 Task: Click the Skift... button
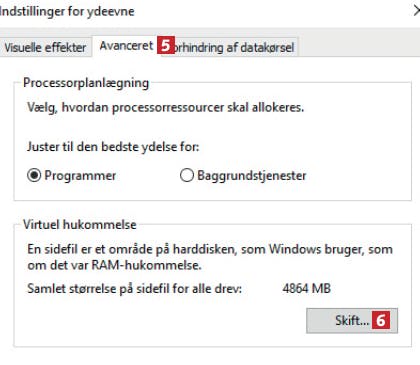(x=352, y=321)
